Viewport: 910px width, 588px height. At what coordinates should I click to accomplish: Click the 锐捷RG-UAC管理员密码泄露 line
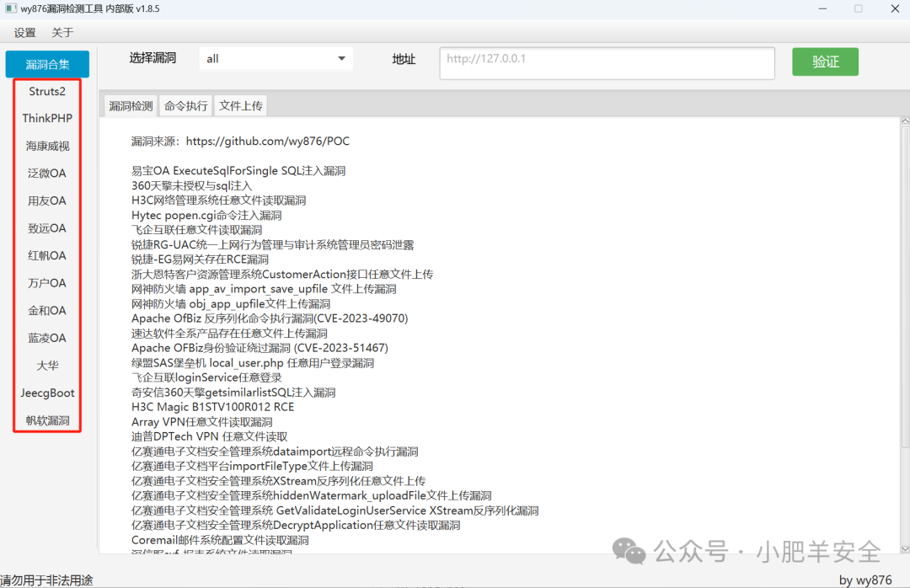point(273,245)
